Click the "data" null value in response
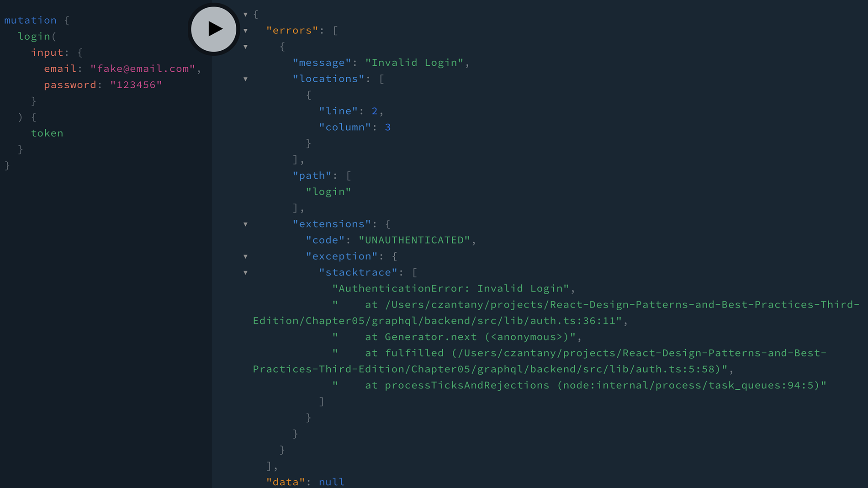 (331, 482)
